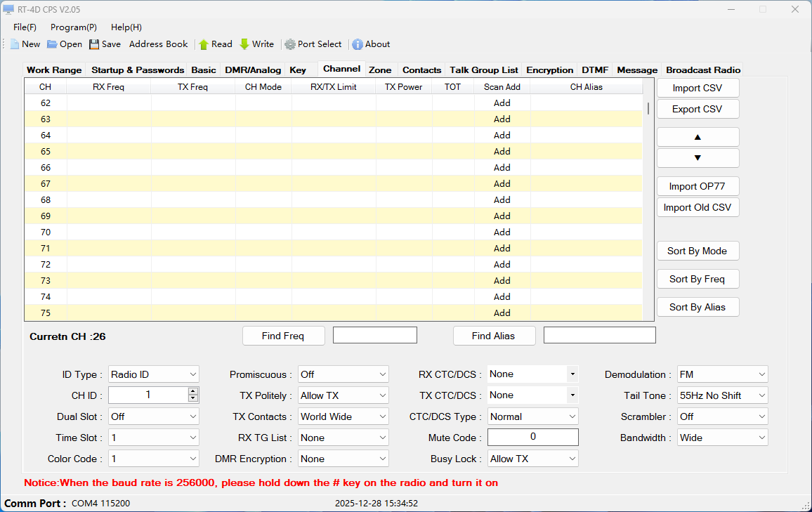Open the TX Politely dropdown
This screenshot has height=512, width=812.
click(382, 395)
